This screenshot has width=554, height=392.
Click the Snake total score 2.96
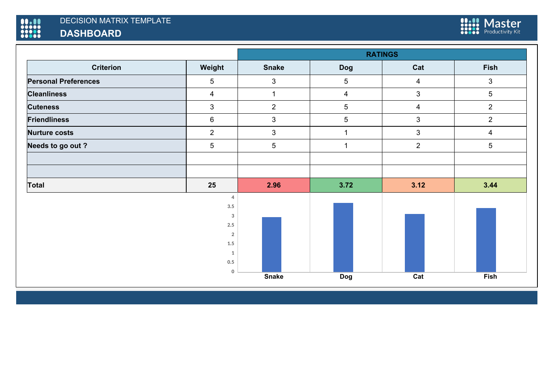pyautogui.click(x=274, y=185)
